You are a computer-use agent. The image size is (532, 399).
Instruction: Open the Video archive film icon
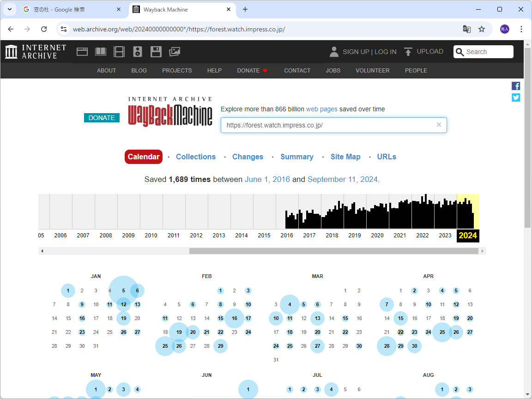click(119, 51)
